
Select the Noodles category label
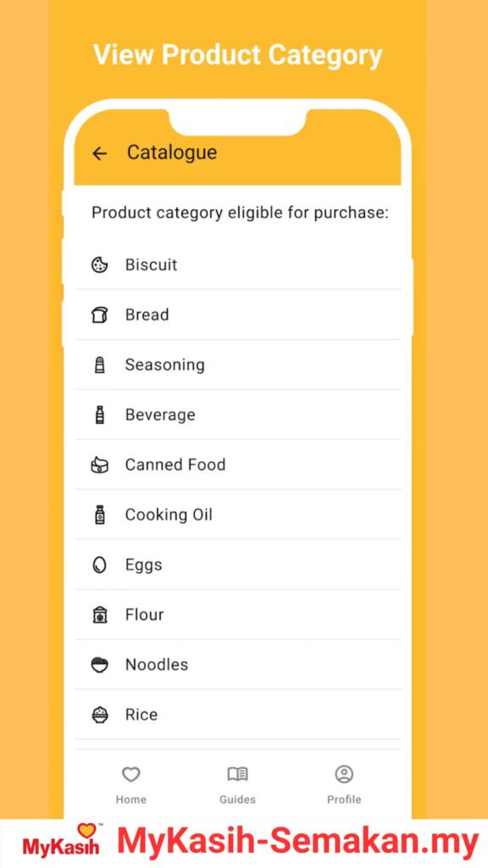(x=157, y=665)
